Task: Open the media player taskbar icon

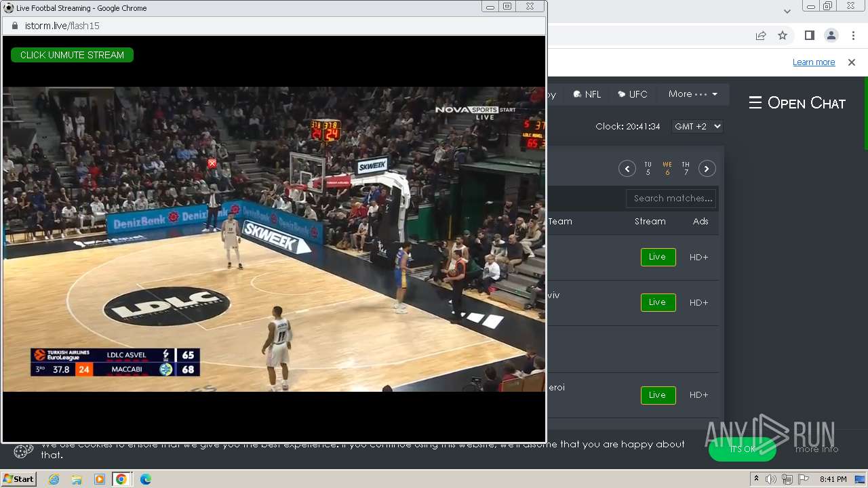Action: pyautogui.click(x=99, y=479)
